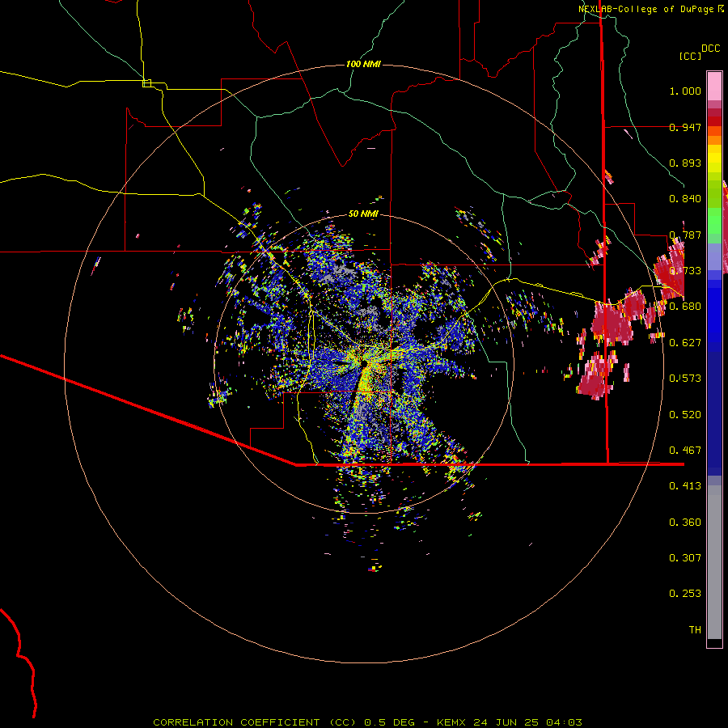Click the 0.360 color scale value
Screen dimensions: 728x728
pyautogui.click(x=685, y=523)
